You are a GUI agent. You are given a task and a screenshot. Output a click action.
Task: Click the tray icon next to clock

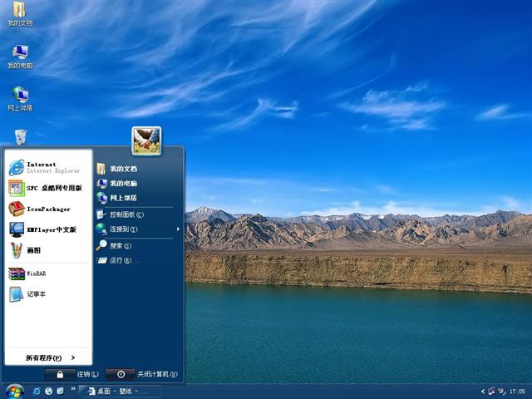tap(502, 392)
